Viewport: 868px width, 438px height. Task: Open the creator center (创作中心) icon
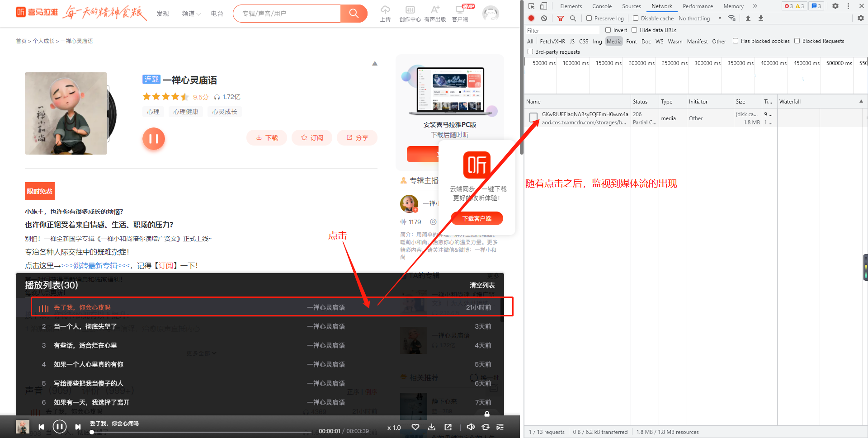pyautogui.click(x=410, y=13)
